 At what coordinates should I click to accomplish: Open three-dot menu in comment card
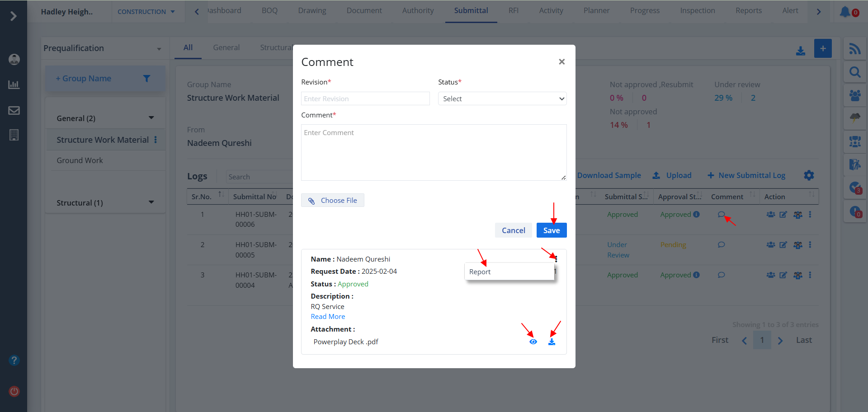(x=556, y=259)
